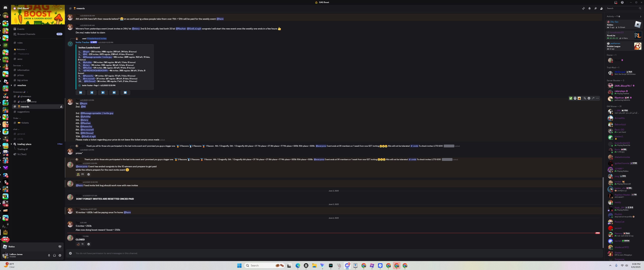Screen dimensions: 644x270
Task: Click the taskbar volume icon
Action: coord(627,265)
